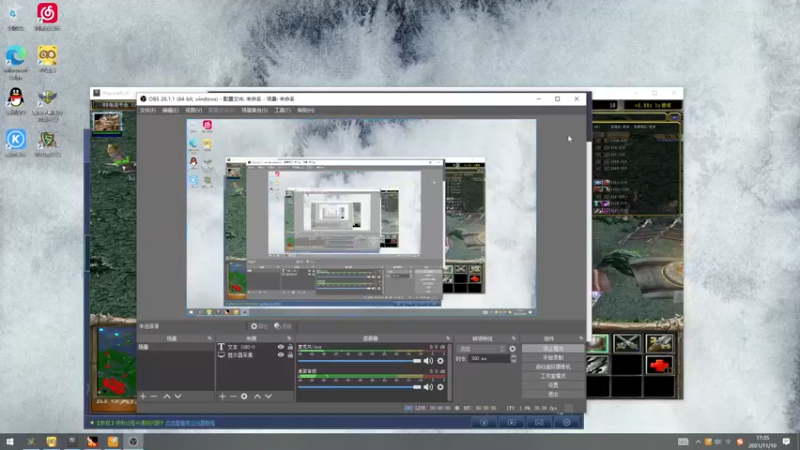
Task: Switch to OBS via its taskbar icon
Action: (x=133, y=442)
